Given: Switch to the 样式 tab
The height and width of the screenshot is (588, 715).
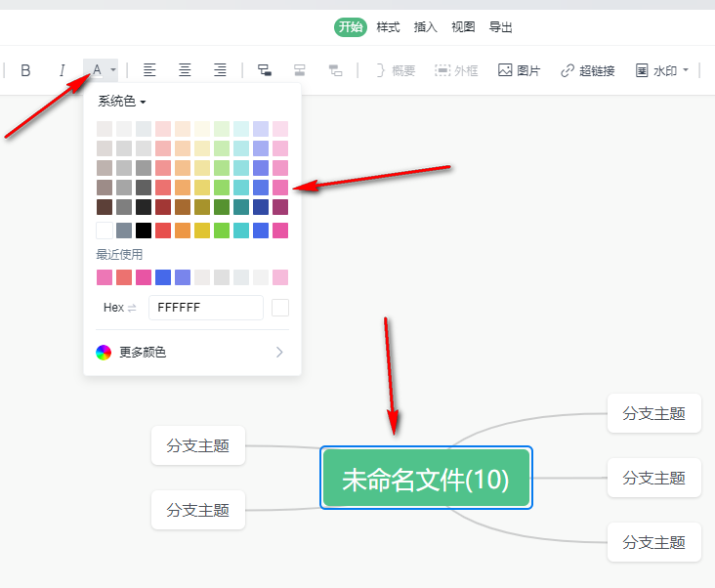Looking at the screenshot, I should pyautogui.click(x=388, y=27).
